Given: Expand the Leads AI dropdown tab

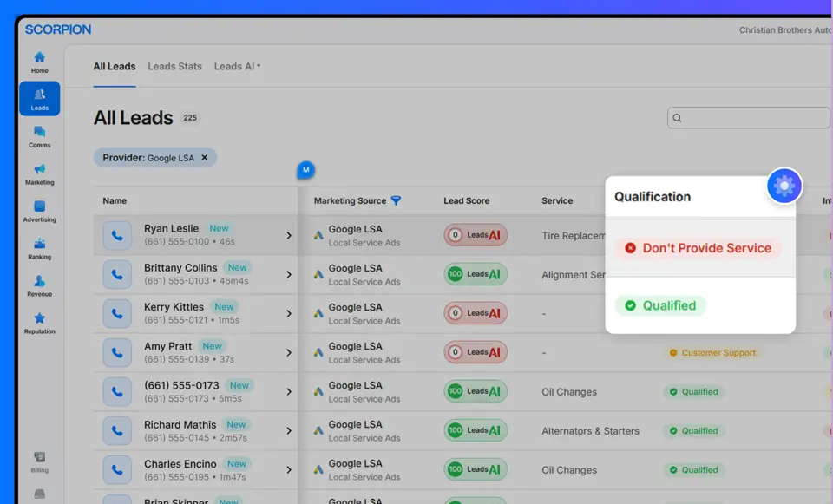Looking at the screenshot, I should point(237,66).
